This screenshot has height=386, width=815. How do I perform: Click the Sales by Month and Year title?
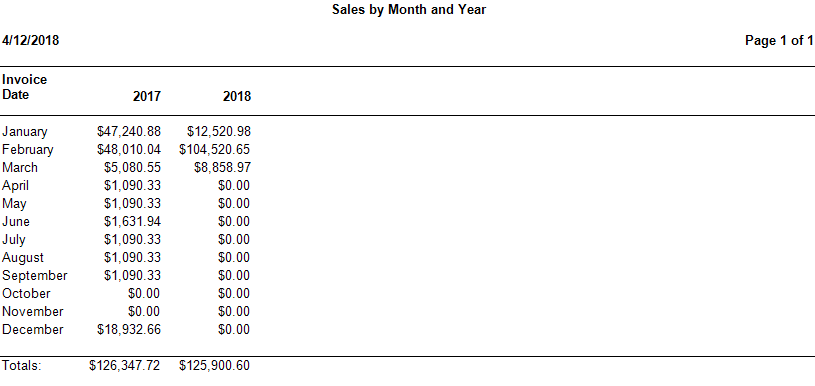[409, 9]
